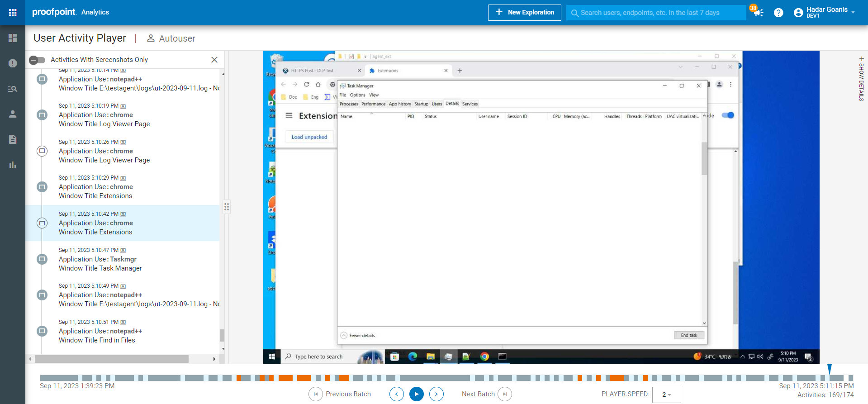Click the Task Manager CPU column header
Image resolution: width=868 pixels, height=404 pixels.
pos(556,117)
